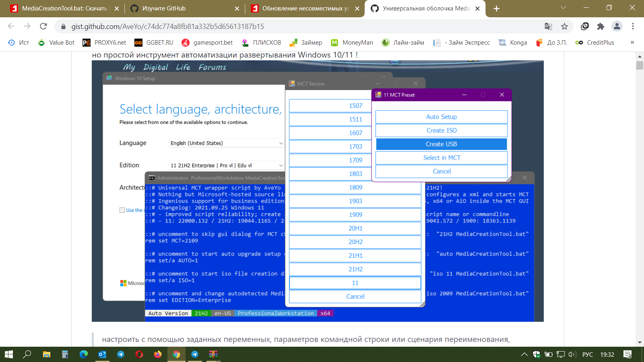This screenshot has height=362, width=644.
Task: Open WinRAR from the taskbar
Action: (213, 354)
